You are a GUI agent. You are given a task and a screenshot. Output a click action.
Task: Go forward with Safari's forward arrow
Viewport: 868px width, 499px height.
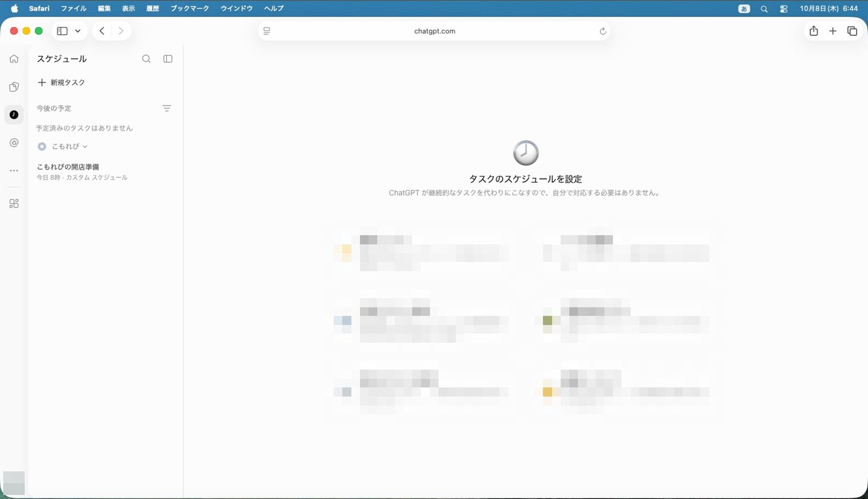pos(121,31)
